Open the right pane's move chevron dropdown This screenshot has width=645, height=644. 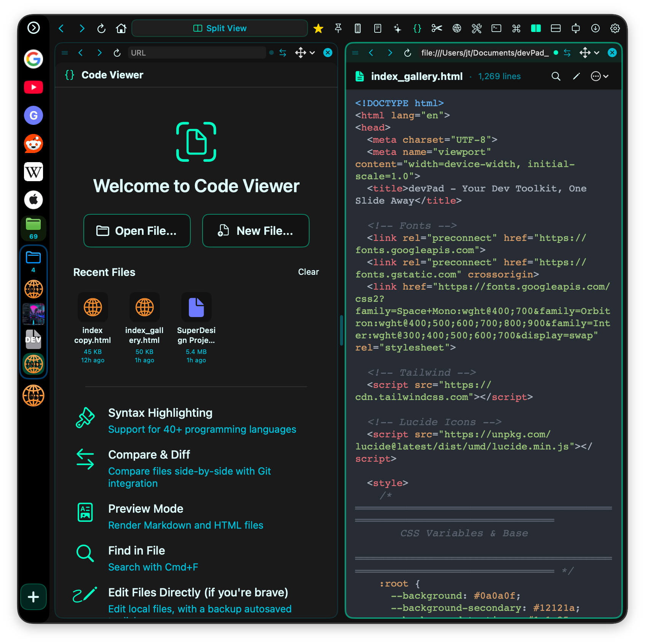tap(597, 53)
